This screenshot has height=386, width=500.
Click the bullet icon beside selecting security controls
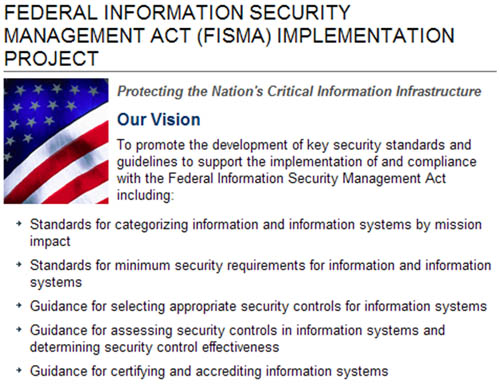(x=19, y=305)
